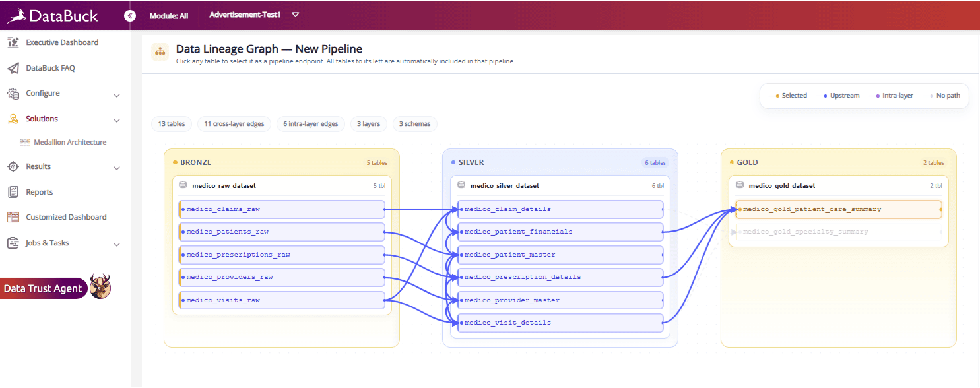Click the Solutions icon in sidebar
980x388 pixels.
13,119
